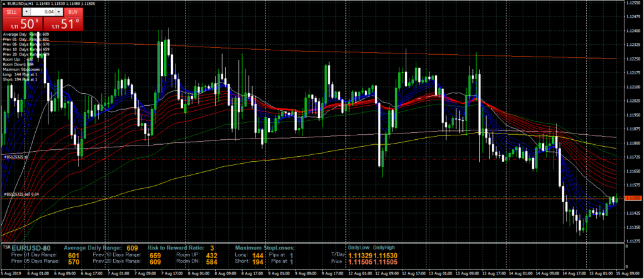This screenshot has width=644, height=279.
Task: Increase lot volume with the up arrow
Action: point(58,12)
